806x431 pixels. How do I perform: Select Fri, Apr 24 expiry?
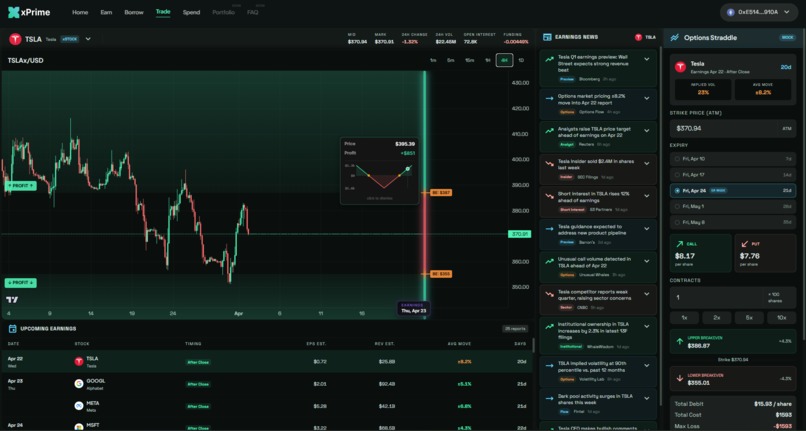click(733, 190)
